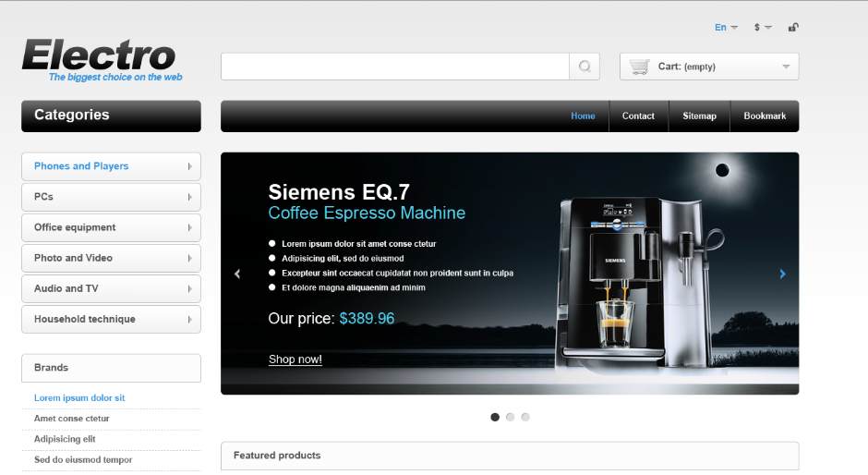The height and width of the screenshot is (475, 868).
Task: Click the Categories header
Action: (x=111, y=116)
